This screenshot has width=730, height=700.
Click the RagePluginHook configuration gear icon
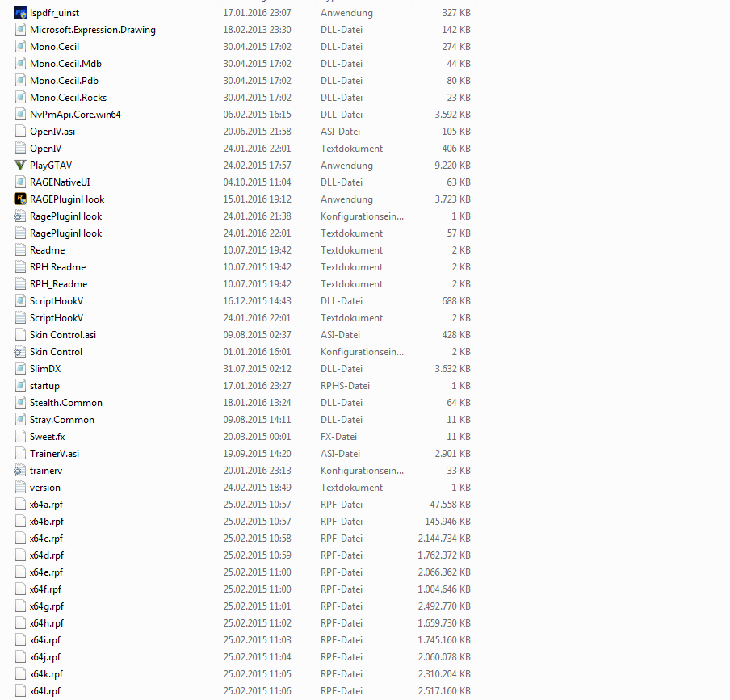point(19,216)
